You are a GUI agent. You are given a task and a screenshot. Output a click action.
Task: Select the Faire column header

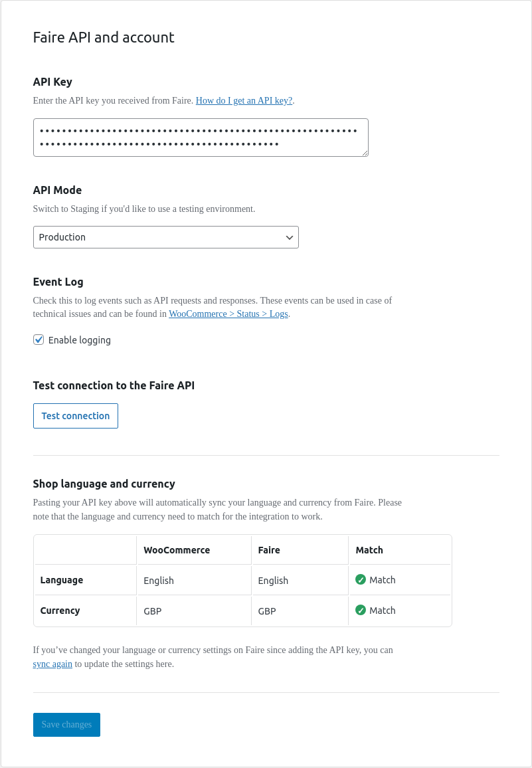[269, 550]
